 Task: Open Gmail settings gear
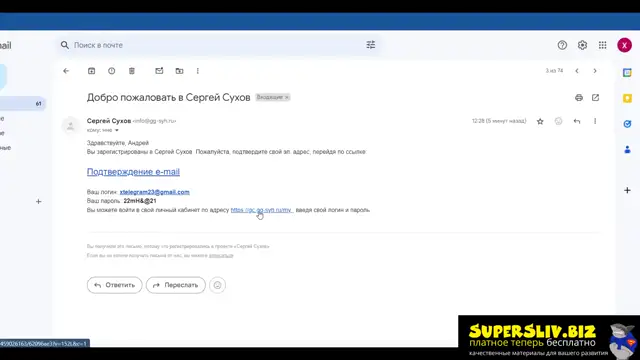pos(582,45)
